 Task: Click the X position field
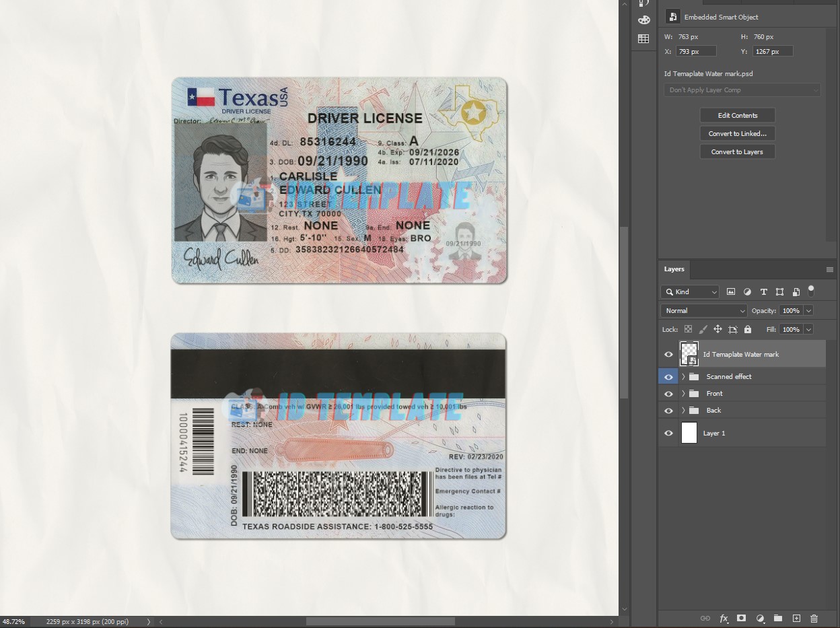pyautogui.click(x=696, y=51)
